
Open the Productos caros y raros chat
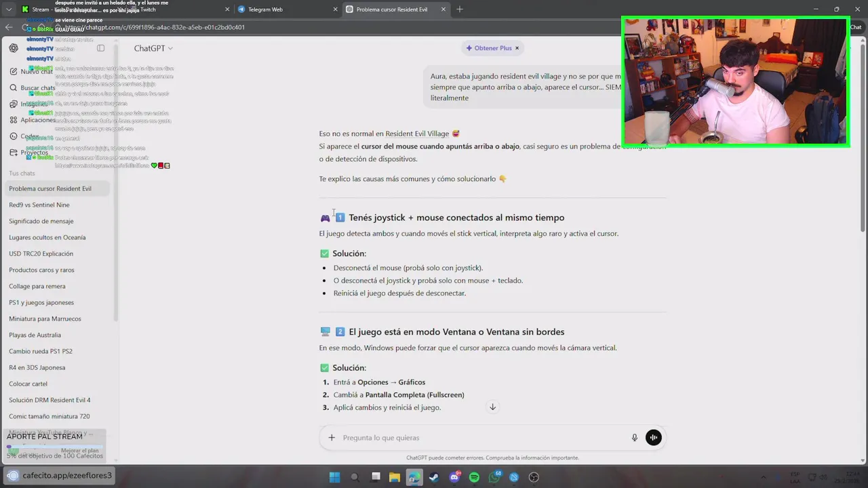(41, 270)
